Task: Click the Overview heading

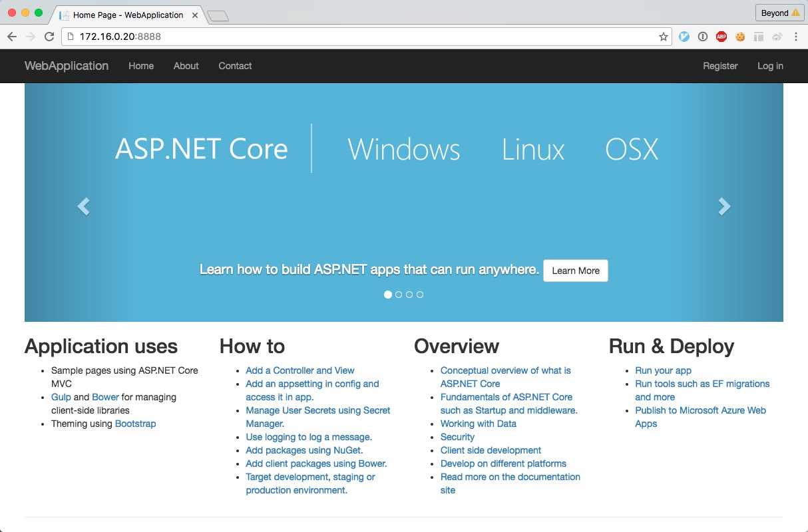Action: coord(457,346)
